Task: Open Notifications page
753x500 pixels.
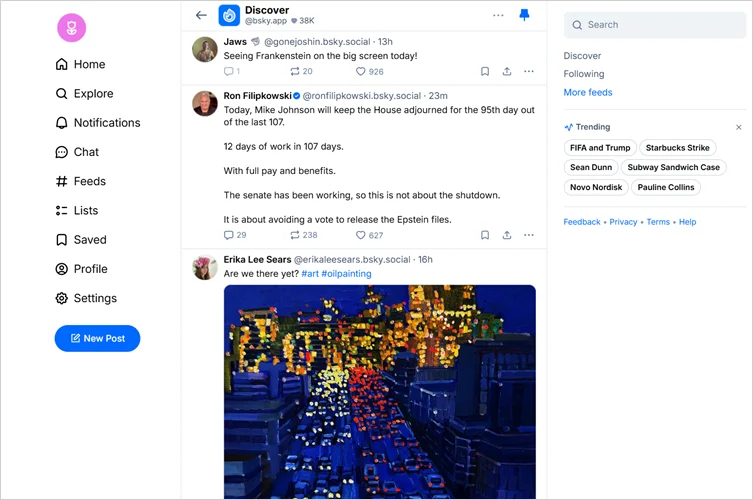Action: pyautogui.click(x=98, y=123)
